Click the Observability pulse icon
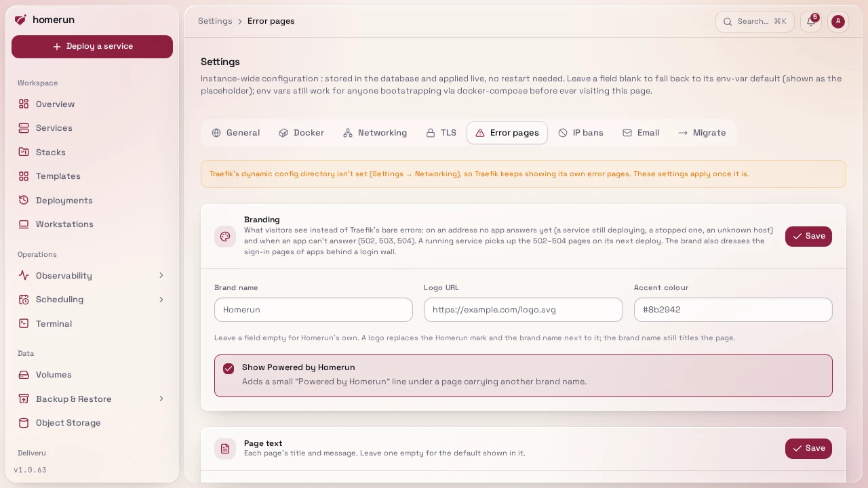 pos(24,275)
